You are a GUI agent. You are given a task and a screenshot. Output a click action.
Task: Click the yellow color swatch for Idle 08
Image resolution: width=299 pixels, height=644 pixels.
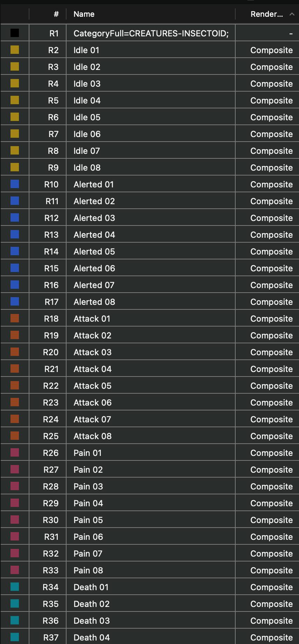[x=15, y=167]
